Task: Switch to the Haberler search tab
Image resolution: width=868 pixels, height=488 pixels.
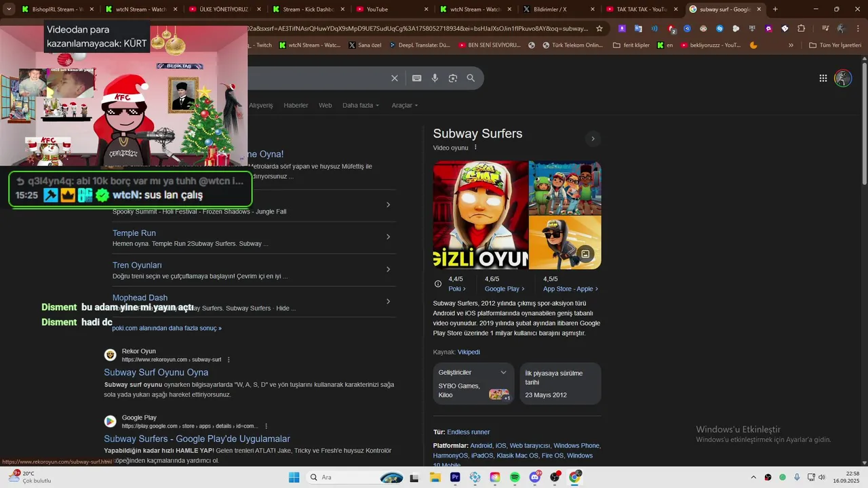Action: click(x=296, y=105)
